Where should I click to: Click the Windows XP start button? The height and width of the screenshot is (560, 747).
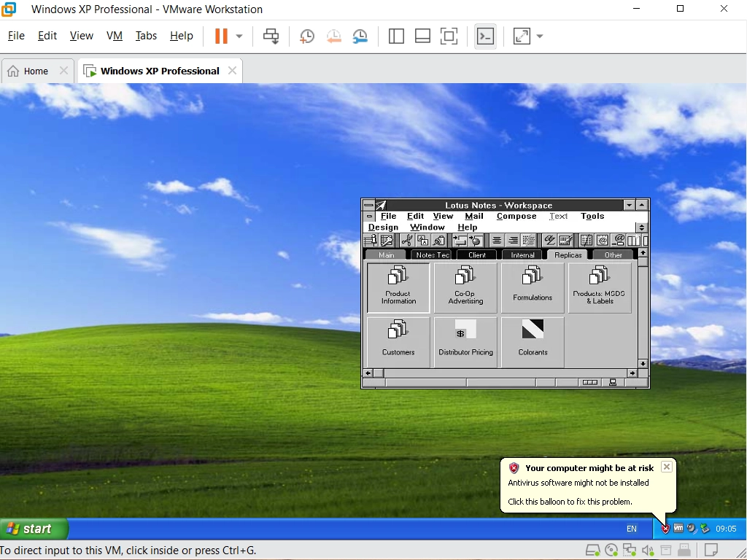click(x=34, y=529)
